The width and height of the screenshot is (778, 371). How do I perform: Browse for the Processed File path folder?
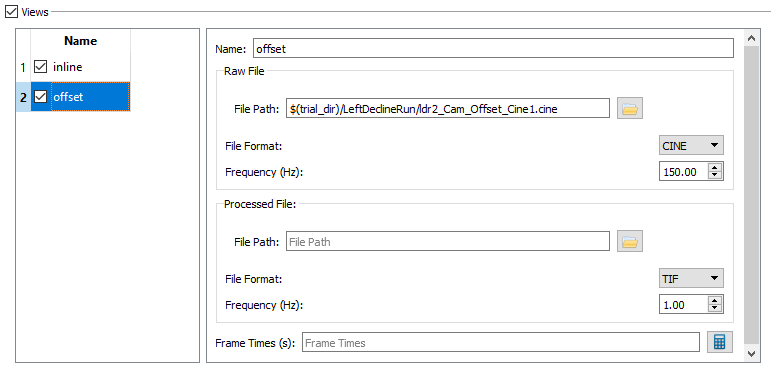(630, 241)
